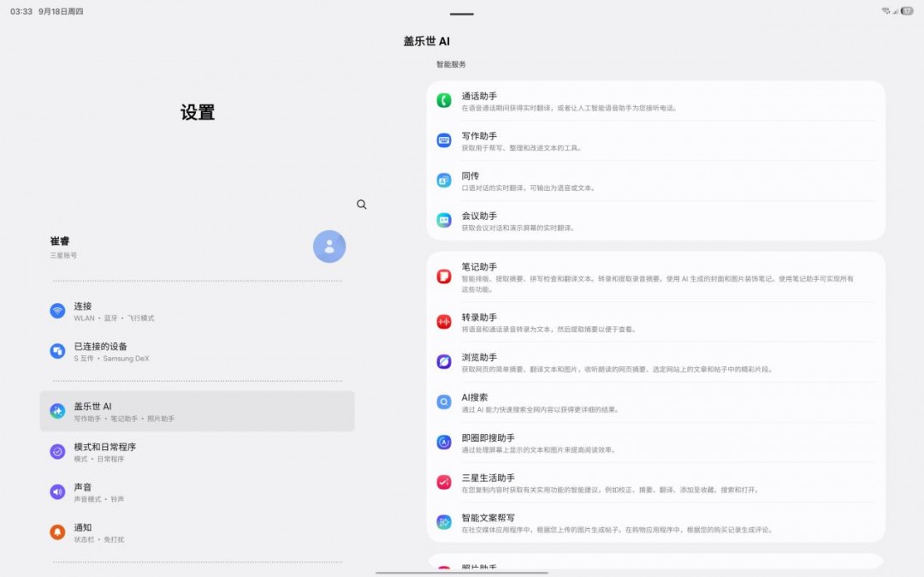Tap the 三星账号 label
The image size is (924, 577).
(63, 255)
